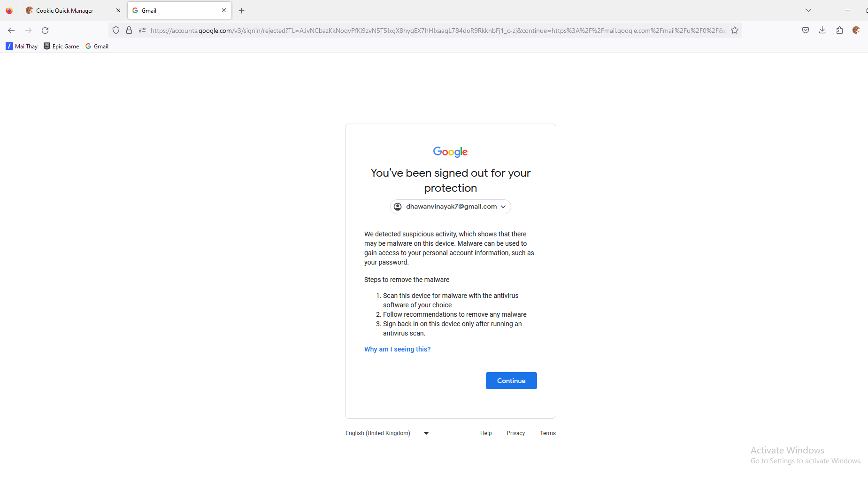Click the blue Continue button
The height and width of the screenshot is (484, 868).
[511, 381]
